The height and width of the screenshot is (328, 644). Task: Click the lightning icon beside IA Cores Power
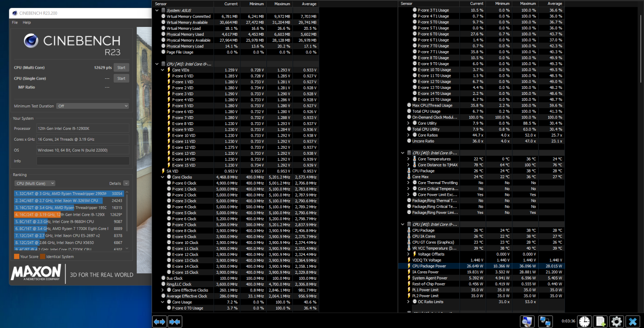point(409,272)
